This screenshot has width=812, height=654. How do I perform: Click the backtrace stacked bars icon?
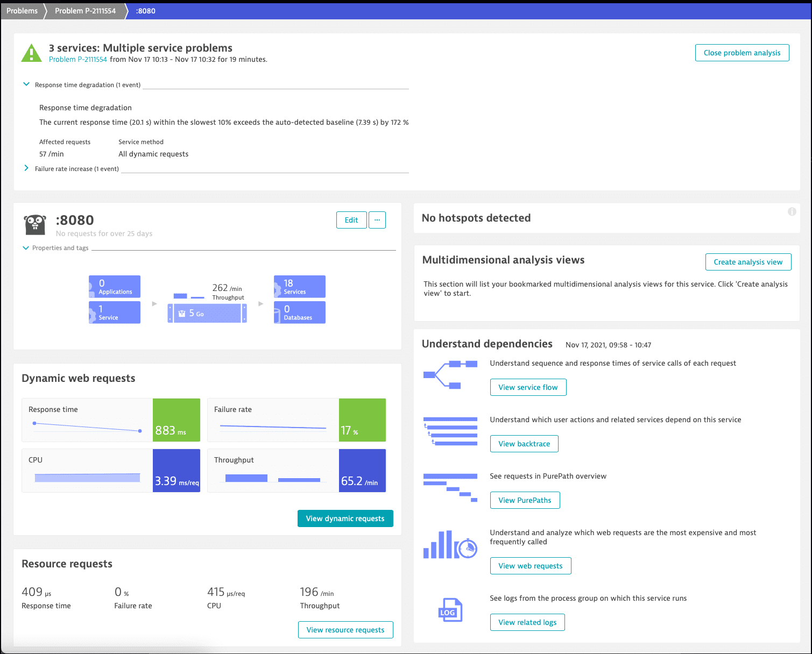450,431
